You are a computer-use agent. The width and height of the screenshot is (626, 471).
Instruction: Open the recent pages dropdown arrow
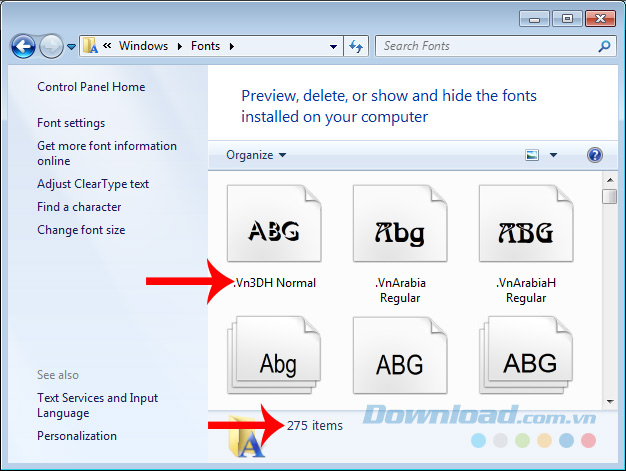72,46
